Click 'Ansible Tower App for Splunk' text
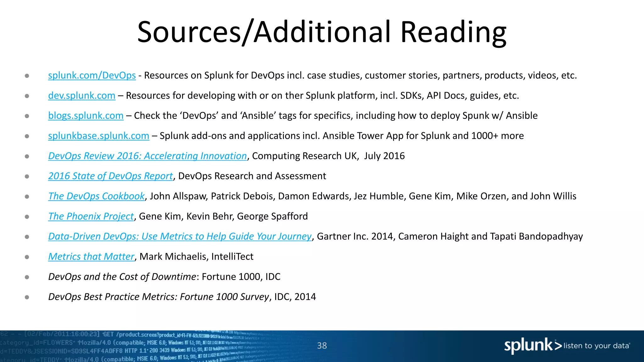 (x=386, y=136)
